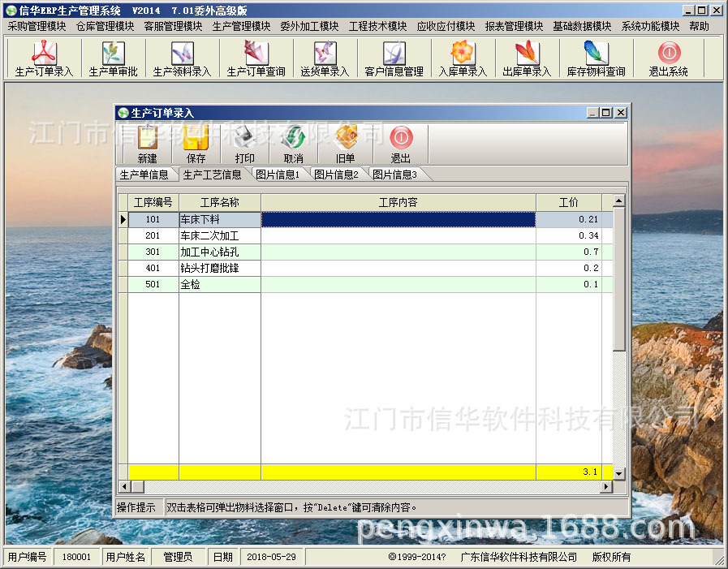The width and height of the screenshot is (728, 569).
Task: Switch to the 生产工艺信息 tab
Action: tap(214, 173)
